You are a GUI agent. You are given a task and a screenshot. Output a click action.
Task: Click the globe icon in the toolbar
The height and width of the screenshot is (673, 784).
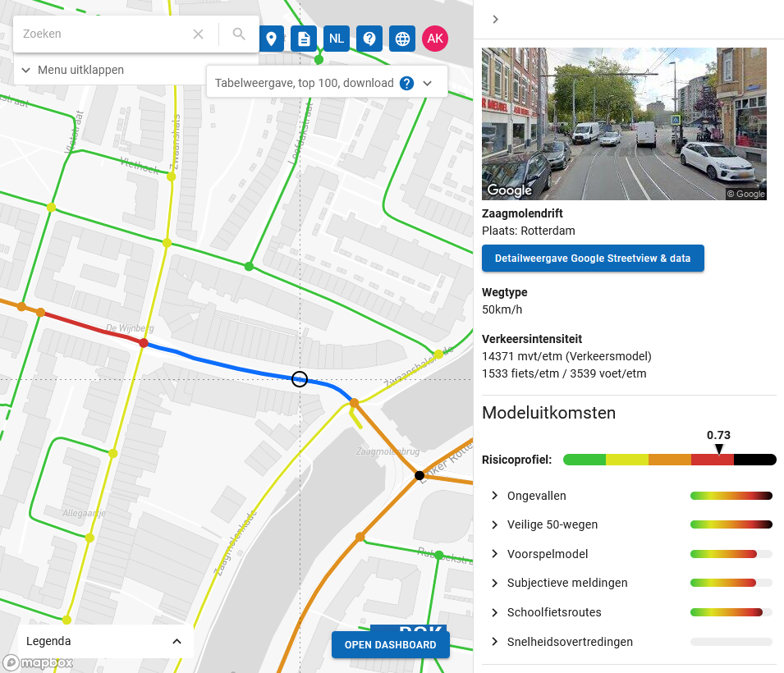point(401,39)
